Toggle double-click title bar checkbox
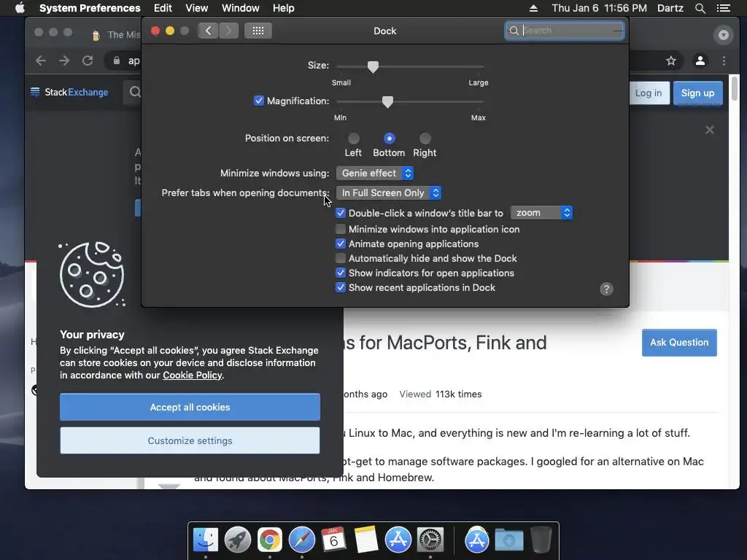The image size is (747, 560). (340, 213)
